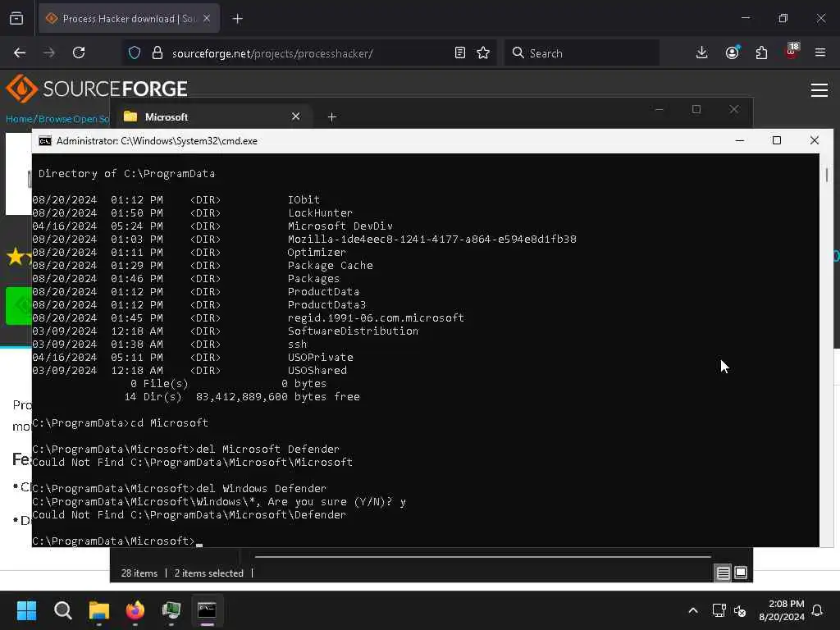Toggle reader view icon in address bar
Screen dimensions: 840x630
pos(459,52)
